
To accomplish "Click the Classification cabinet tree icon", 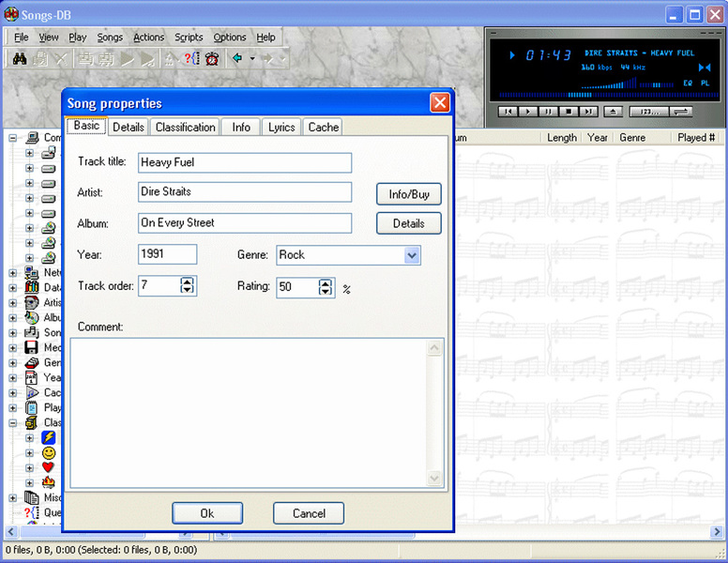I will pyautogui.click(x=32, y=422).
